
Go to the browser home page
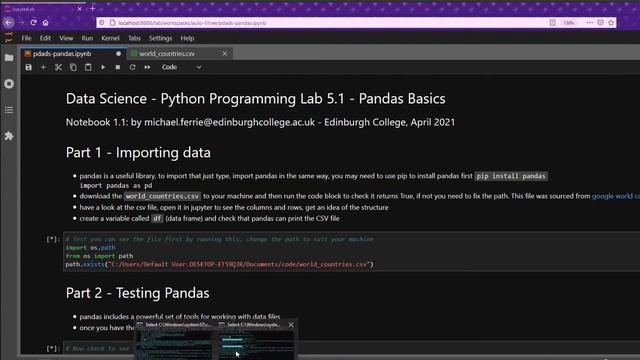coord(46,22)
